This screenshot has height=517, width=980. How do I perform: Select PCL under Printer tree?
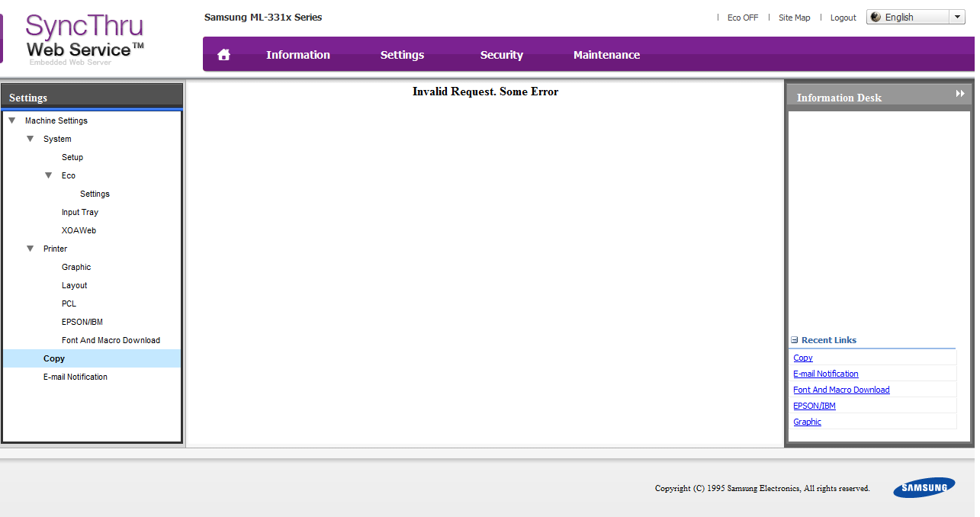[69, 303]
